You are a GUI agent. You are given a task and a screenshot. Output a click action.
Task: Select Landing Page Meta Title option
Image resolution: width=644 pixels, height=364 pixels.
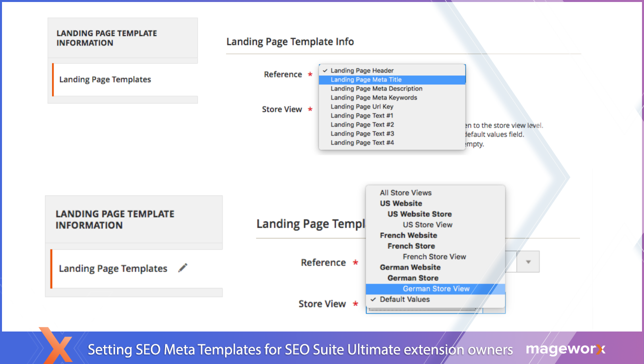click(x=366, y=79)
